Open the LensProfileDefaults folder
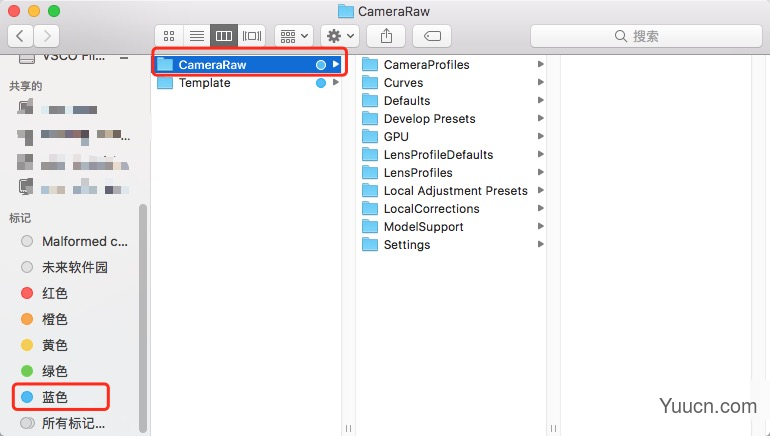 pos(453,154)
